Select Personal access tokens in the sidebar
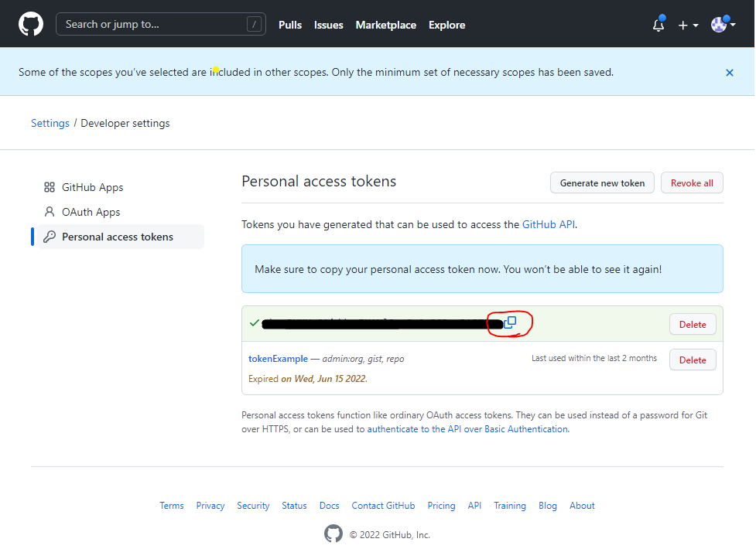 121,237
